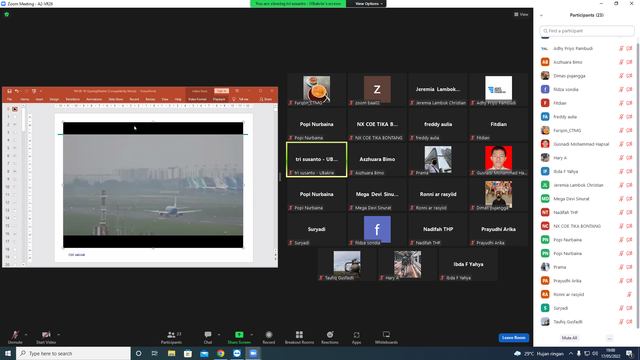This screenshot has height=360, width=640.
Task: Open the File tab in PowerPoint
Action: tap(9, 99)
